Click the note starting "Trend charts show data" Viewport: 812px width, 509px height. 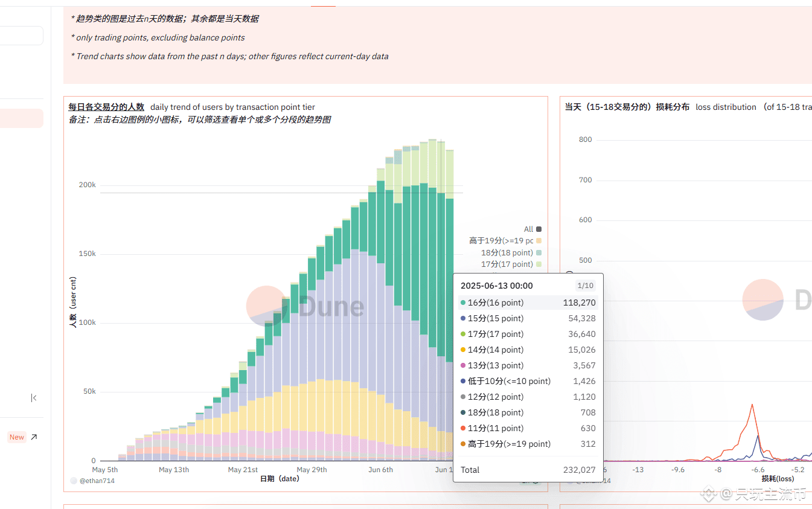[x=229, y=56]
